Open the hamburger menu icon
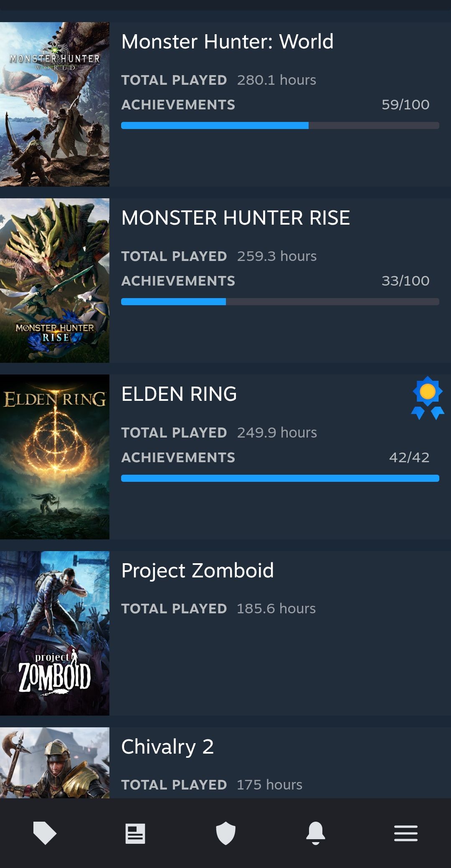Viewport: 451px width, 868px height. click(406, 833)
